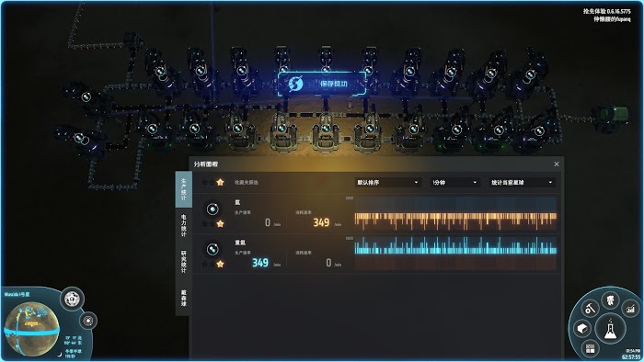Click the planet name label above minimap
The height and width of the screenshot is (362, 644).
(17, 294)
